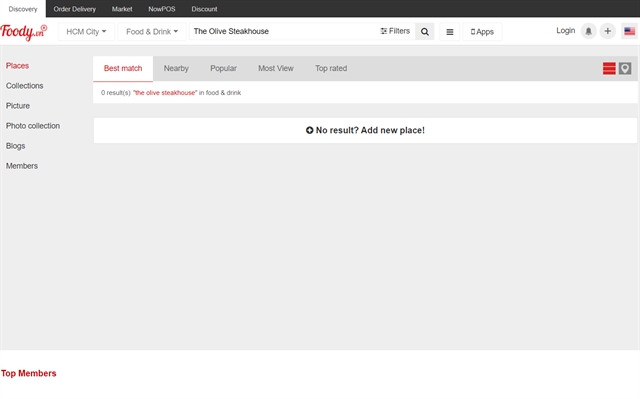Screen dimensions: 640x399
Task: Open the hamburger menu icon
Action: point(450,32)
